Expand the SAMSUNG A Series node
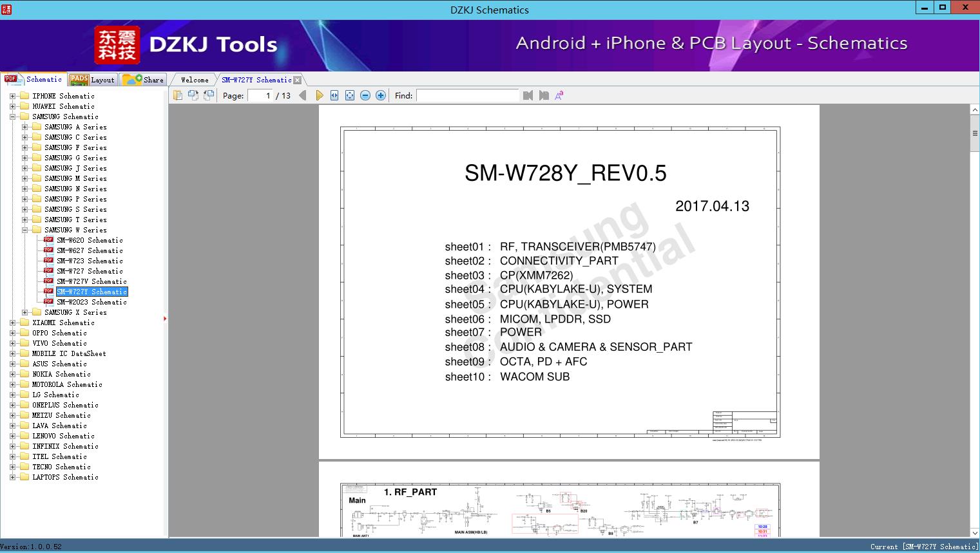This screenshot has width=980, height=553. coord(24,127)
